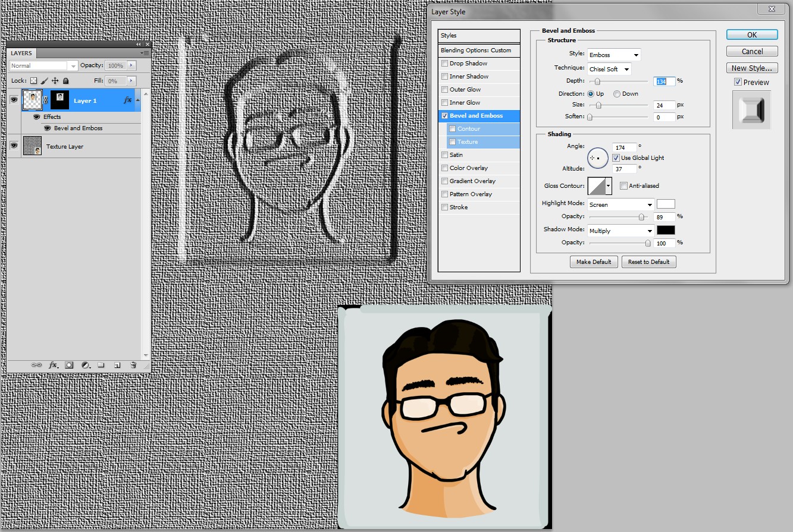The image size is (793, 532).
Task: Click the fx icon on Layer 1
Action: 127,100
